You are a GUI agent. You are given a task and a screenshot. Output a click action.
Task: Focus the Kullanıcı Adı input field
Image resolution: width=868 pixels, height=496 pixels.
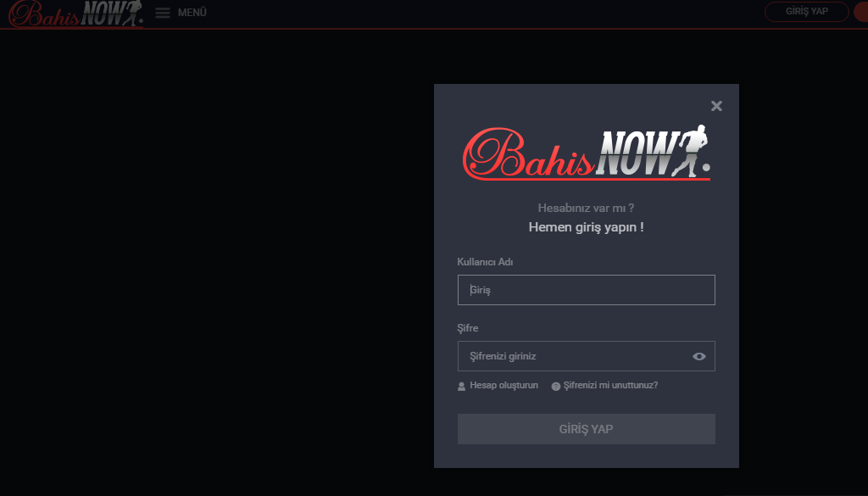(x=587, y=290)
